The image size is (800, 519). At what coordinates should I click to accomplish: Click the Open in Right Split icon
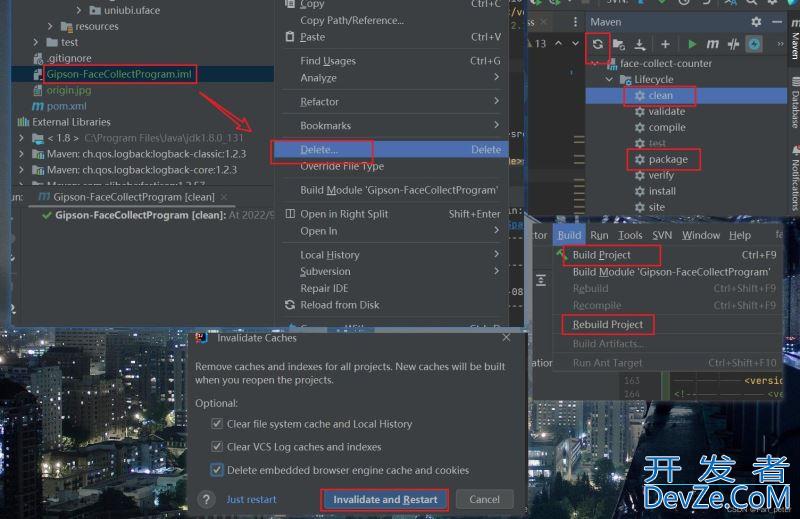tap(290, 214)
